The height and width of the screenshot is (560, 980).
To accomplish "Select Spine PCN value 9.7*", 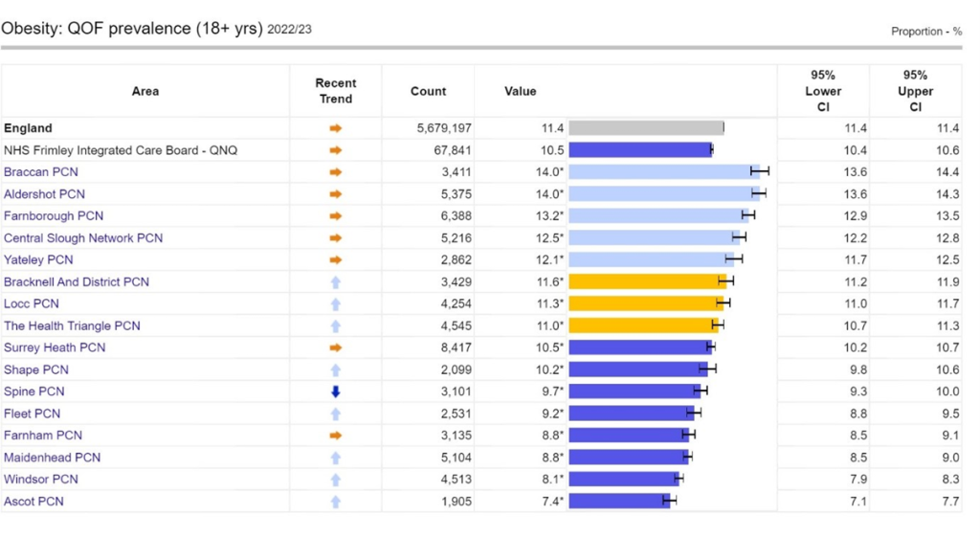I will 552,392.
